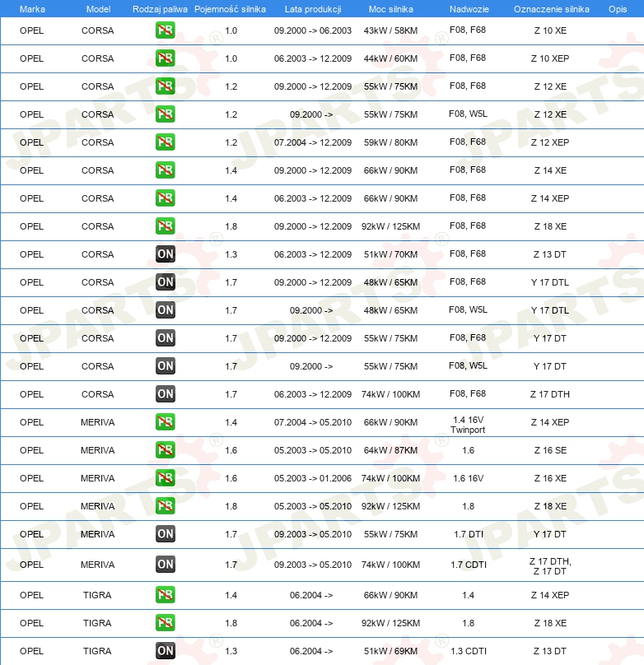
Task: Click body text 1.6 16V
Action: [469, 478]
